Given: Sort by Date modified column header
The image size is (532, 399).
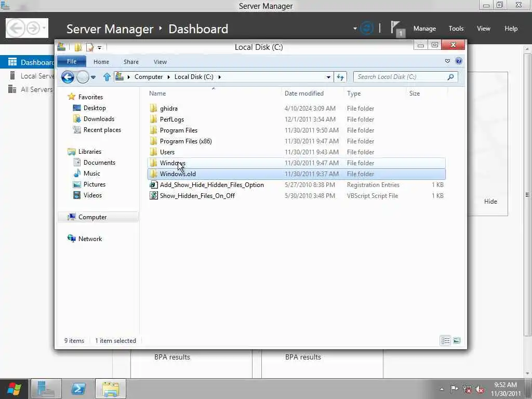Looking at the screenshot, I should (304, 94).
